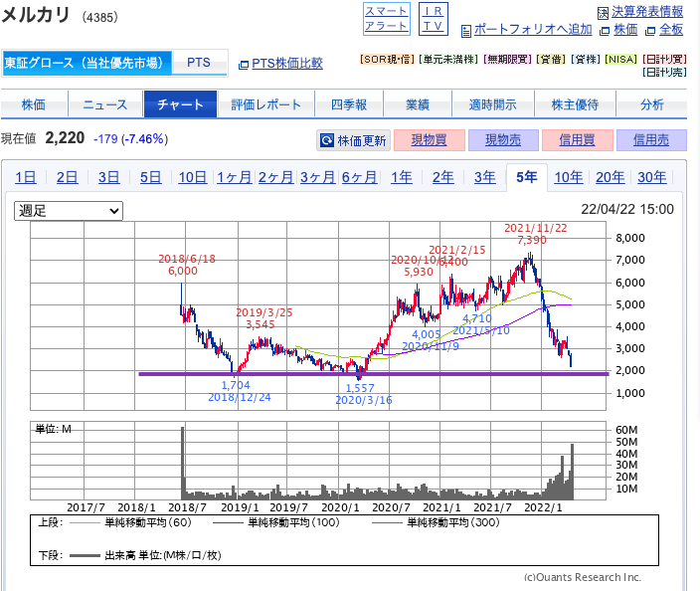Open the IR TV button
Image resolution: width=700 pixels, height=591 pixels.
pyautogui.click(x=434, y=19)
